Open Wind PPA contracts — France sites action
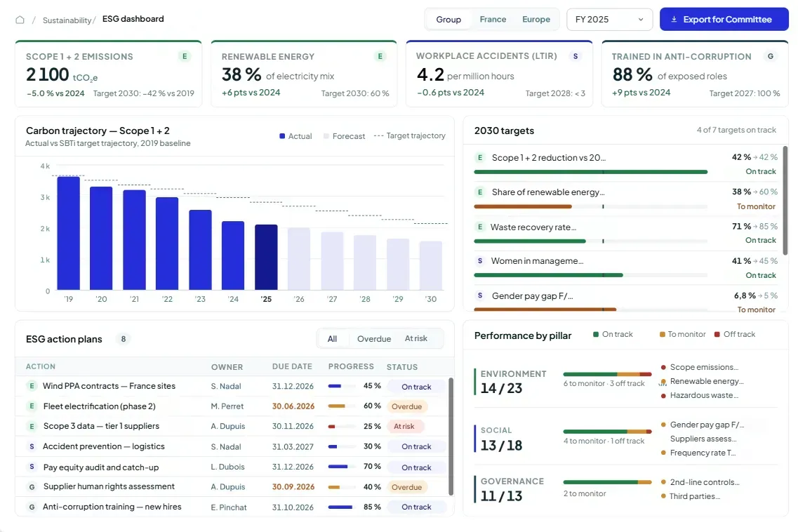Screen dimensions: 798x532 109,386
